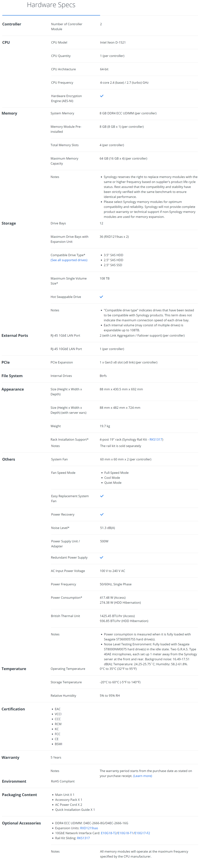Viewport: 200px width, 868px height.
Task: Click the 5 Years warranty value
Action: pyautogui.click(x=56, y=758)
